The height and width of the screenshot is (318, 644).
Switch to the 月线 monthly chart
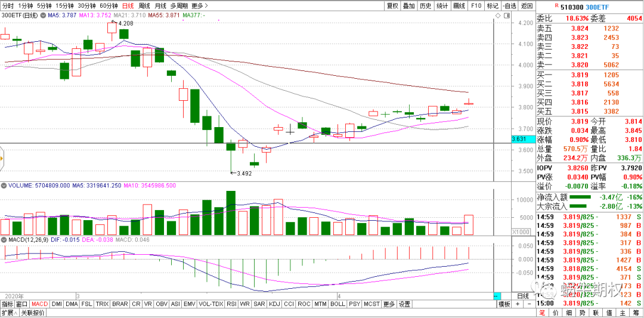click(160, 6)
